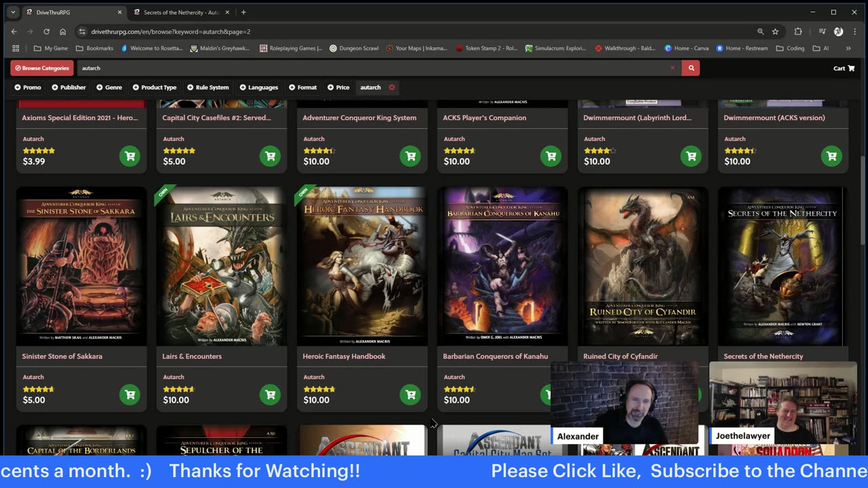The height and width of the screenshot is (488, 868).
Task: Open the browser home page
Action: [62, 31]
